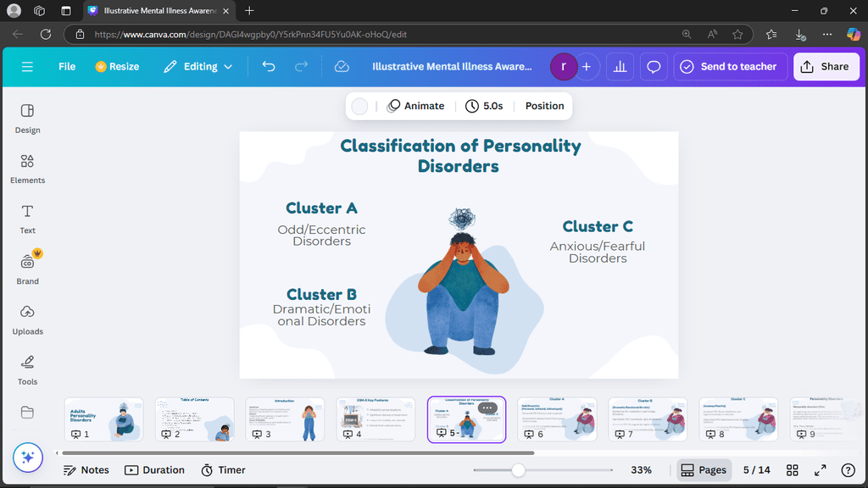Click the 5 / 14 page counter
The height and width of the screenshot is (488, 868).
(x=756, y=469)
